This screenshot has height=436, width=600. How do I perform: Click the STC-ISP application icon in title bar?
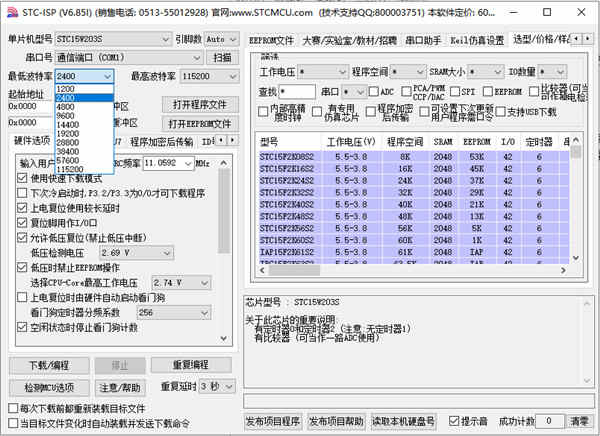point(12,12)
